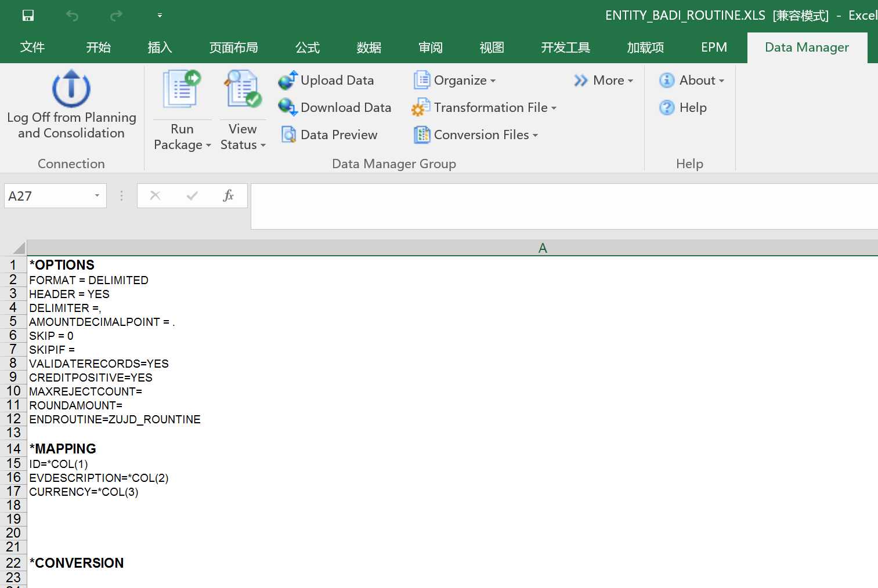Click the Redo arrow icon
Screen dimensions: 878x588
[x=116, y=16]
